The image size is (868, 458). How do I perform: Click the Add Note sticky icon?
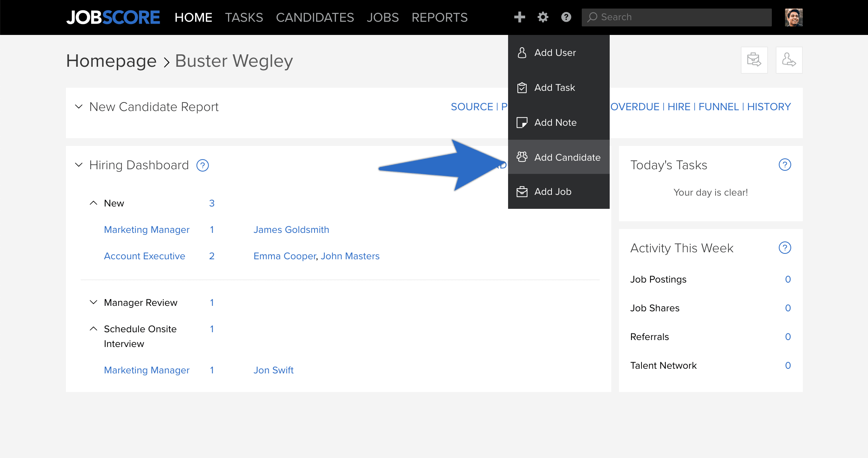click(522, 122)
